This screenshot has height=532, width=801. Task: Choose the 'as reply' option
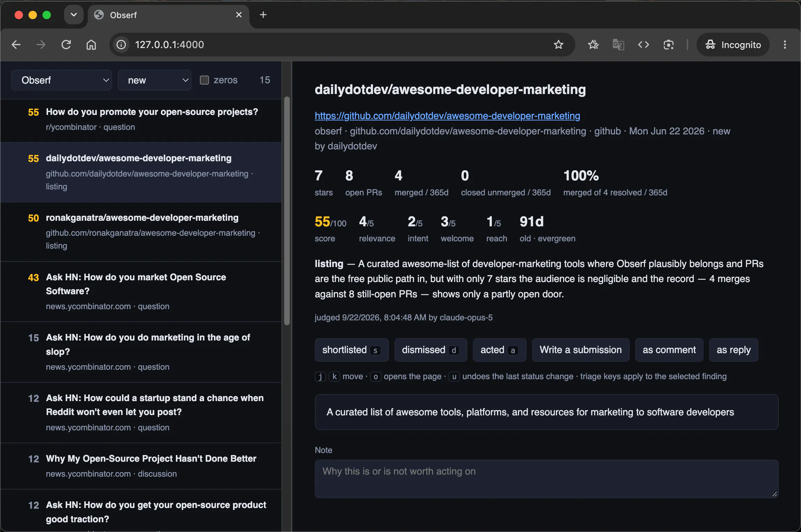point(733,350)
